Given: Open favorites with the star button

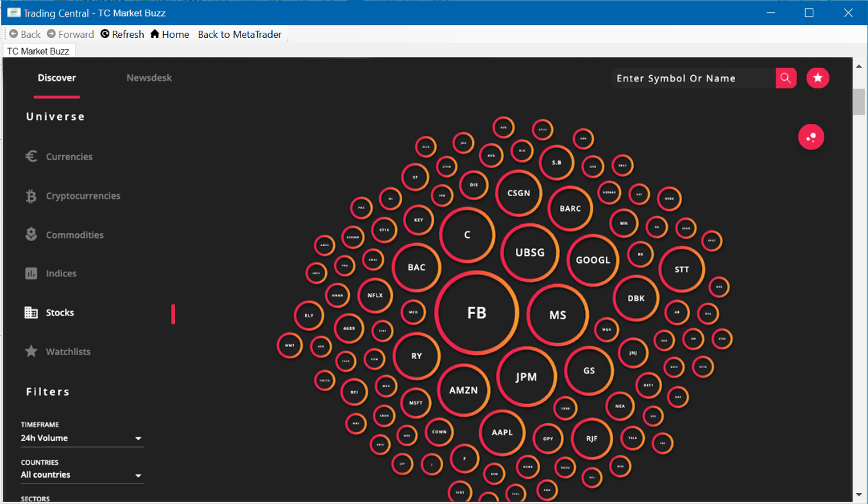Looking at the screenshot, I should [818, 78].
